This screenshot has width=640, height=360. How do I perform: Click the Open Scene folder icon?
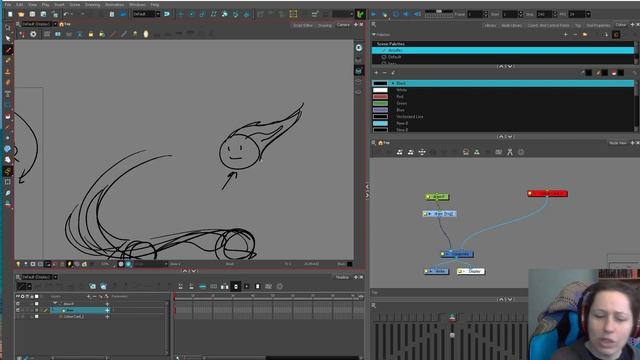click(21, 14)
